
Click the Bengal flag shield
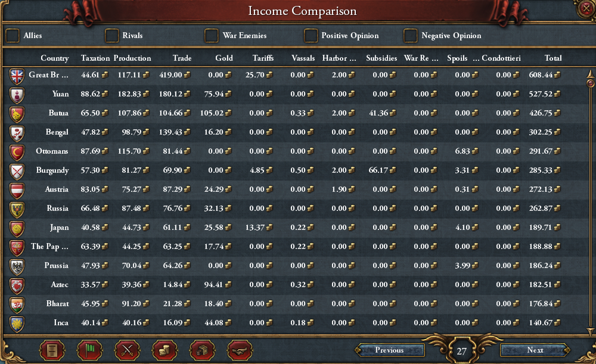click(17, 133)
